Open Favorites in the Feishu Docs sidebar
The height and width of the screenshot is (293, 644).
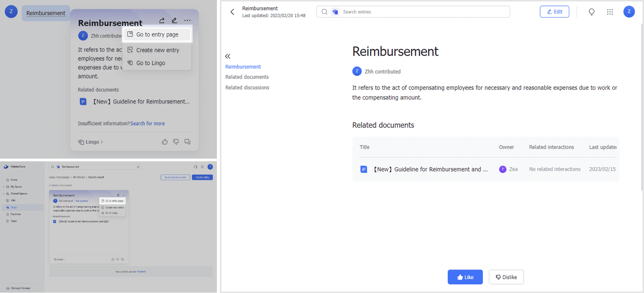pyautogui.click(x=15, y=214)
